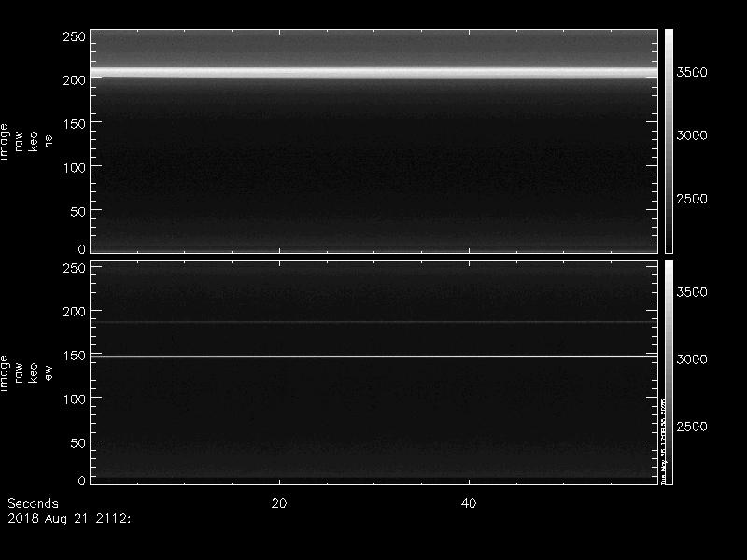Click '250' on the ns keogram y-axis
747x560 pixels.
coord(75,36)
